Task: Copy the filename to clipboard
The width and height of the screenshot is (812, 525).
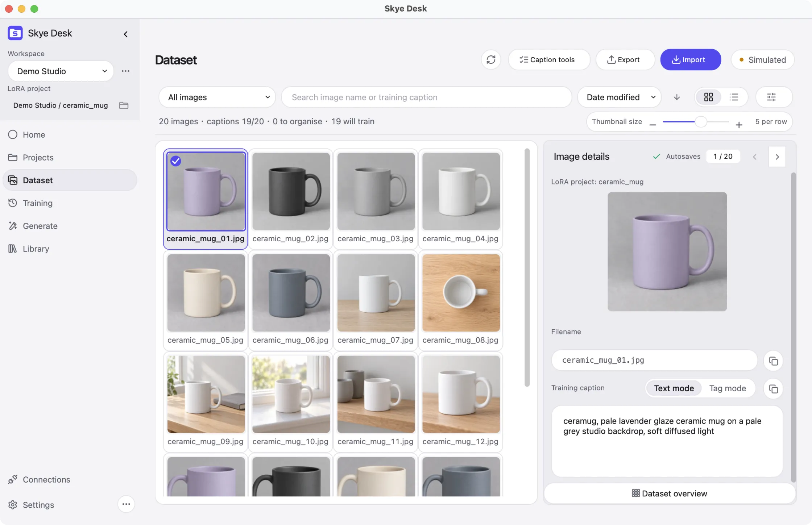Action: click(x=773, y=361)
